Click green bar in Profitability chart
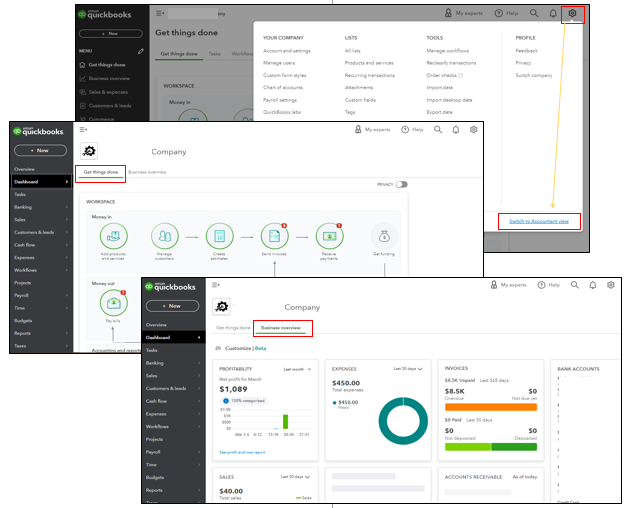Screen dimensions: 636x508 click(x=286, y=422)
